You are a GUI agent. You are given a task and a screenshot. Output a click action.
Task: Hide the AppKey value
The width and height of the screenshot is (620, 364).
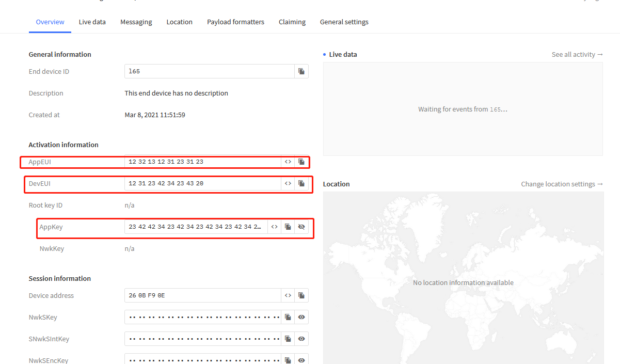tap(301, 227)
